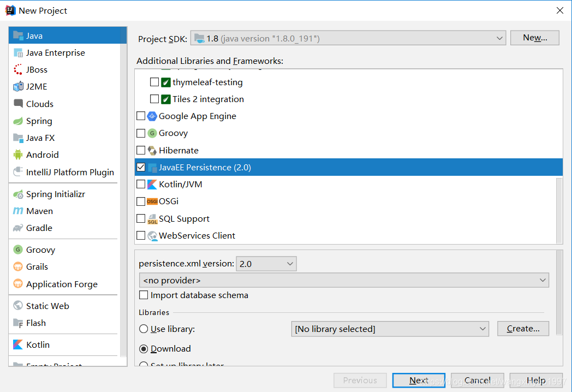Screen dimensions: 572x392
Task: Select Maven project type
Action: coord(64,211)
